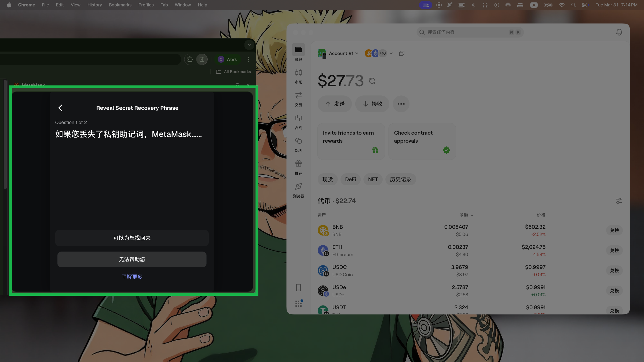The height and width of the screenshot is (362, 644).
Task: Open the DeFi sidebar icon
Action: [298, 145]
